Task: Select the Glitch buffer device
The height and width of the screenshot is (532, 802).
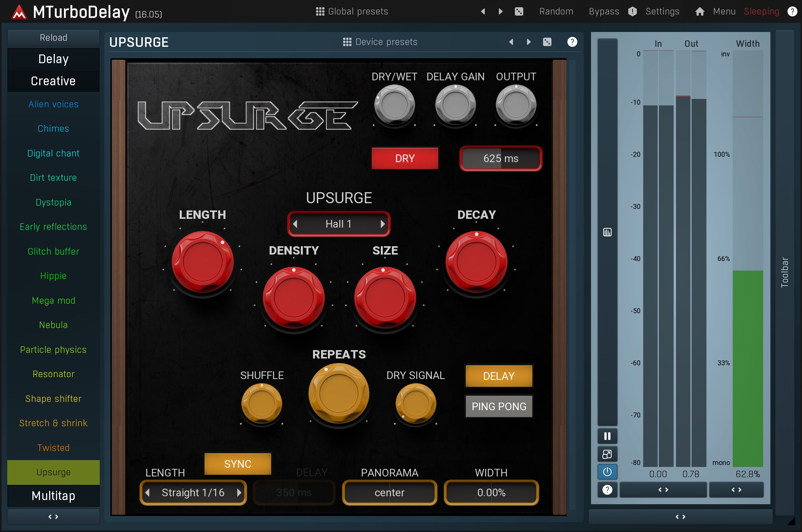Action: (53, 252)
